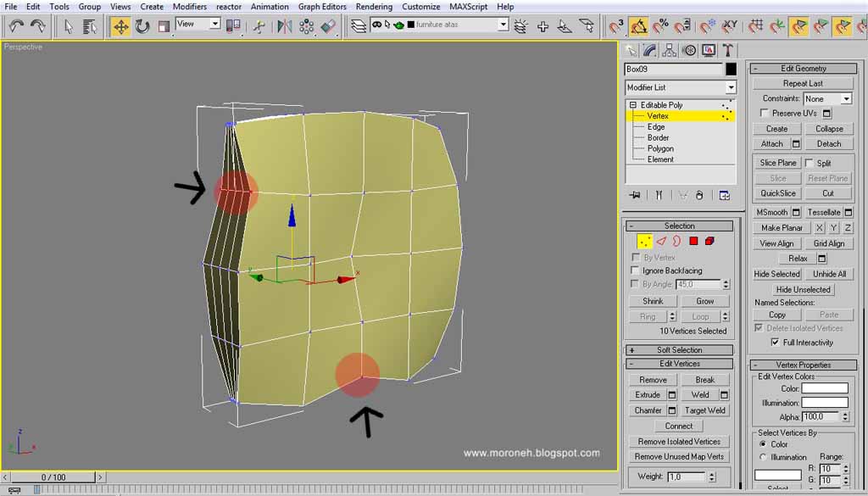Screen dimensions: 868x496
Task: Enable Ignore Backfacing checkbox
Action: pos(637,270)
